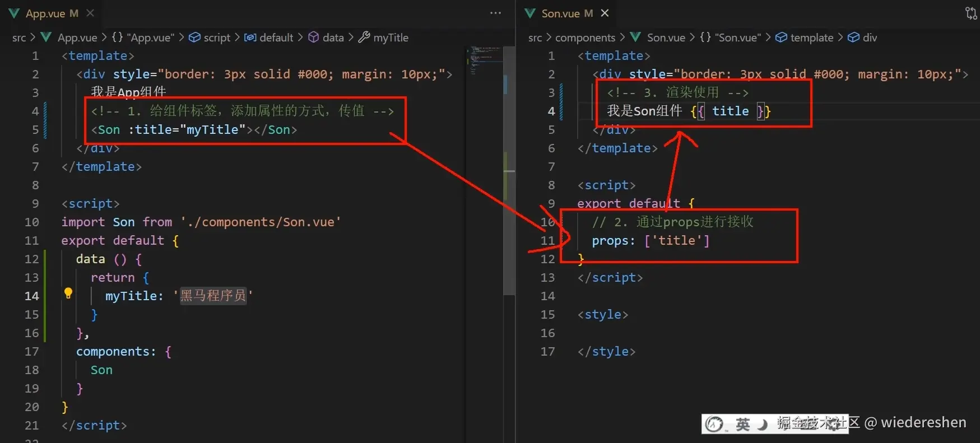Click 'components: {' line in App.vue
Screen dimensions: 980x443
[x=124, y=351]
